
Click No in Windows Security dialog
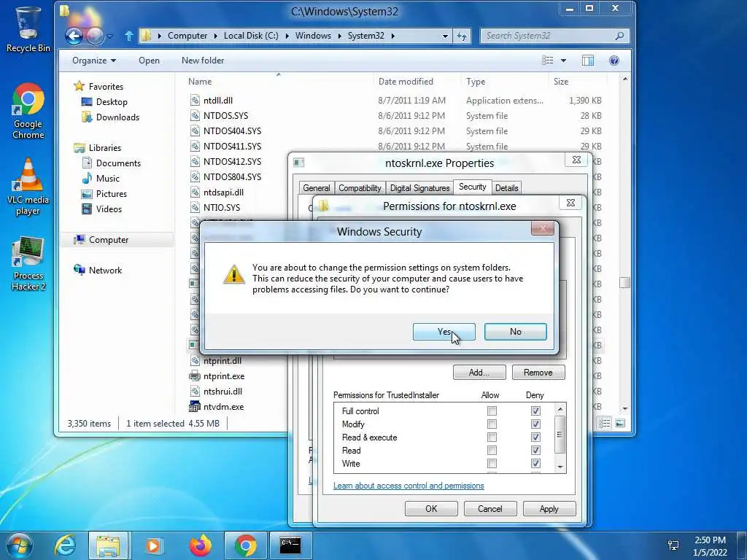516,332
